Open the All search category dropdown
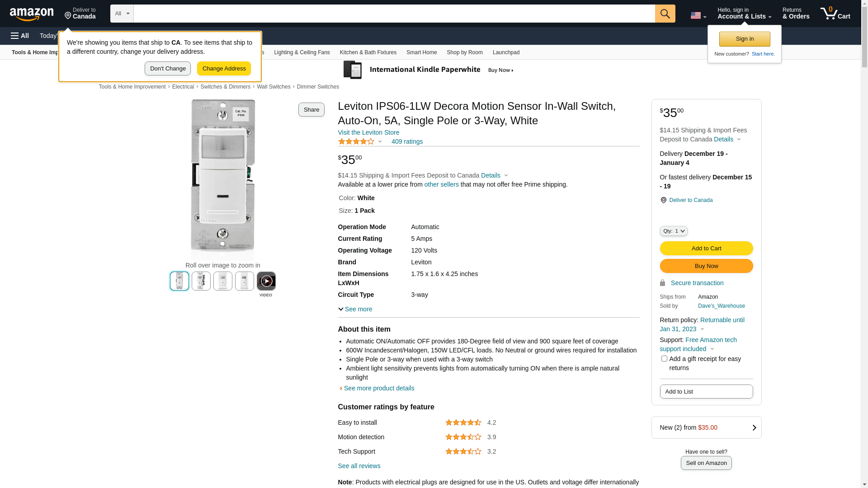Screen dimensions: 868x488 [x=122, y=14]
